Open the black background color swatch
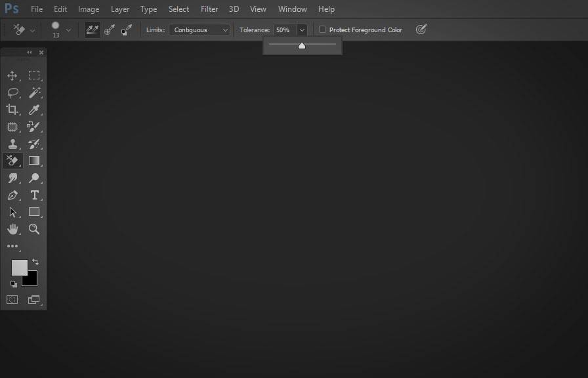This screenshot has width=588, height=378. [32, 280]
